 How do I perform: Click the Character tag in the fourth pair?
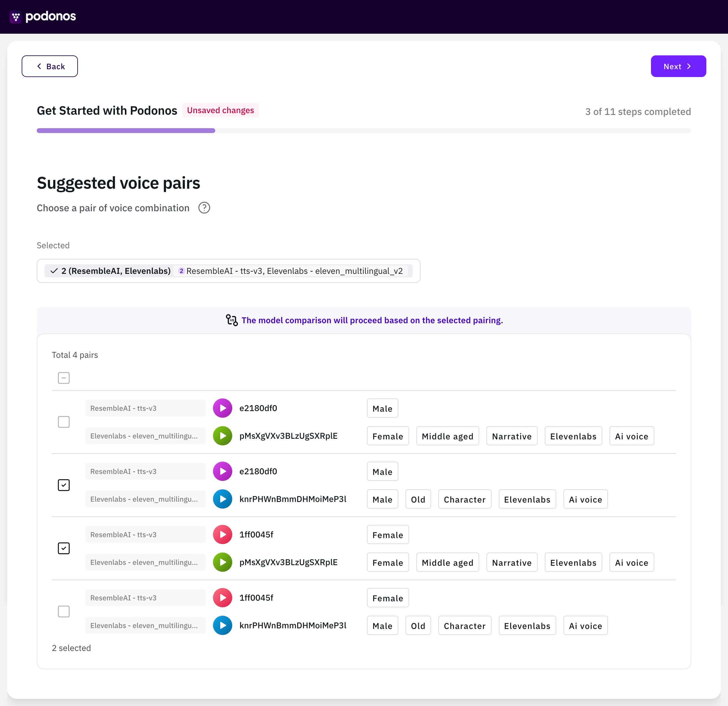point(465,626)
